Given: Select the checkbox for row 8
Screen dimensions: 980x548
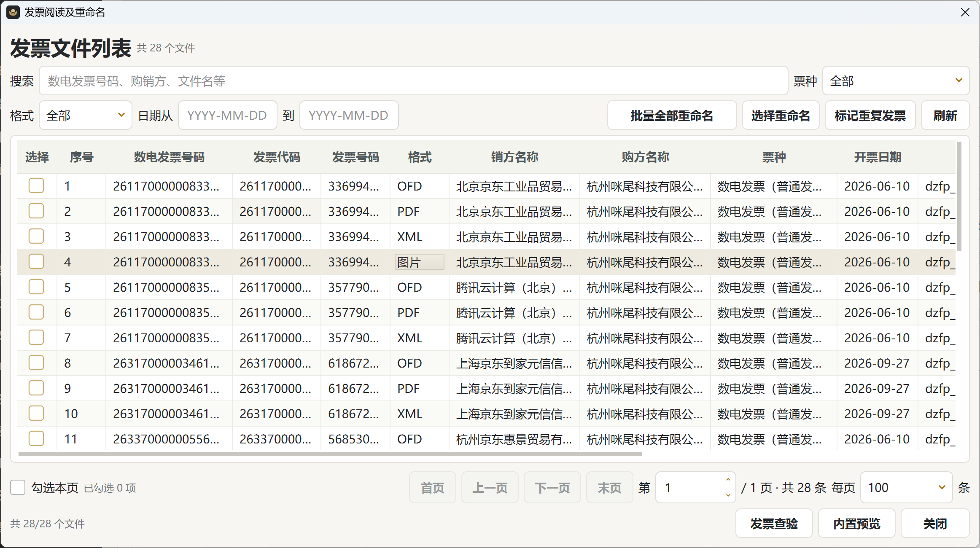Looking at the screenshot, I should pyautogui.click(x=36, y=363).
